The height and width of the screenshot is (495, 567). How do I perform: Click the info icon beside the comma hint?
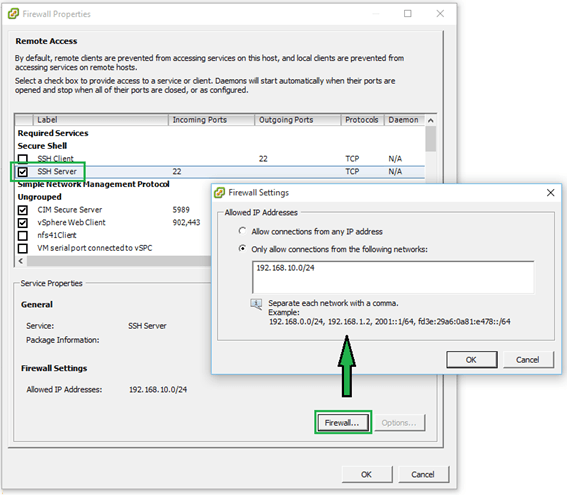coord(256,304)
